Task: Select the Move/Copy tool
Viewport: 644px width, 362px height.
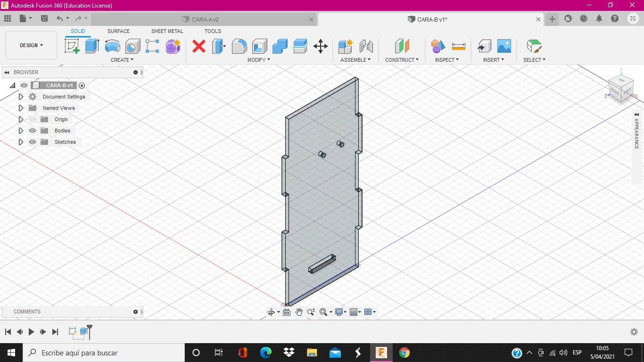Action: (x=321, y=46)
